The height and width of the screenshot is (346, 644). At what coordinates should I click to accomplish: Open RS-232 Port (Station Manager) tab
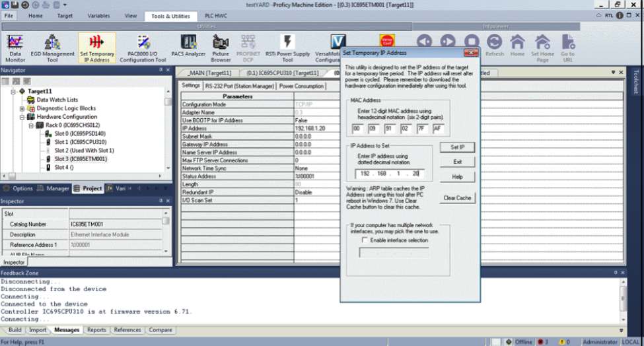240,86
